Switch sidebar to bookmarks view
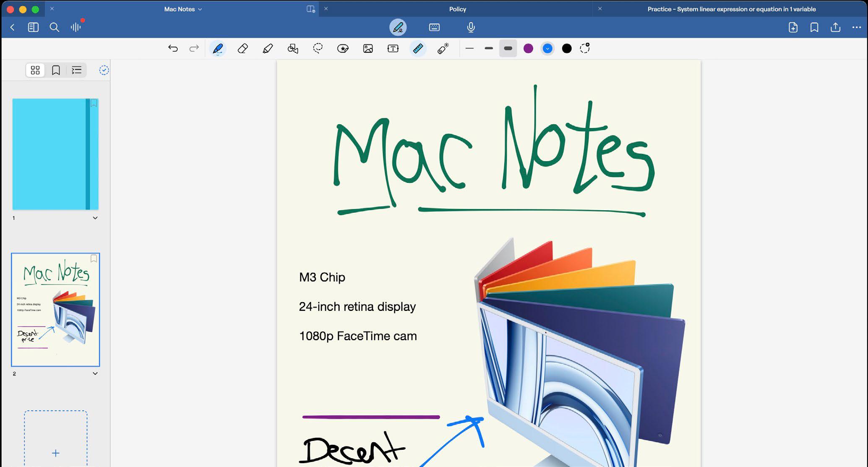The image size is (868, 467). tap(56, 70)
